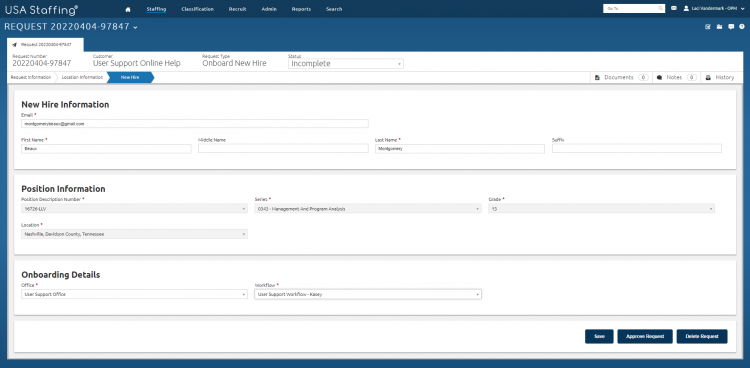This screenshot has width=750, height=368.
Task: Open the Recruit menu
Action: click(x=237, y=9)
